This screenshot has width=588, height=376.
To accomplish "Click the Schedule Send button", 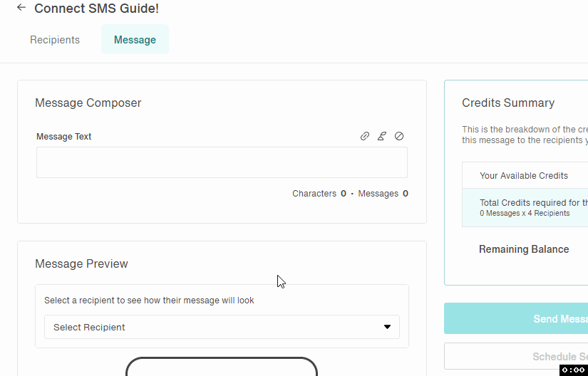I will (516, 356).
